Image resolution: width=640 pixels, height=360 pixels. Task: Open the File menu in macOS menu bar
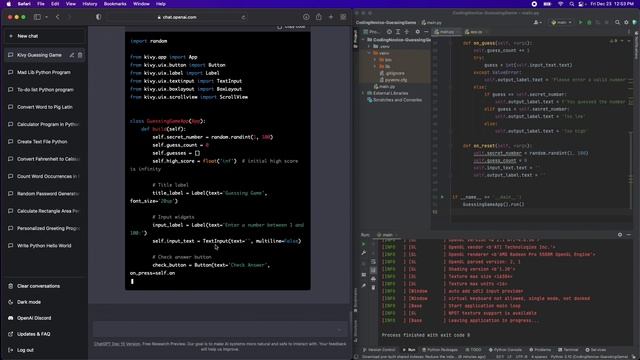(41, 4)
